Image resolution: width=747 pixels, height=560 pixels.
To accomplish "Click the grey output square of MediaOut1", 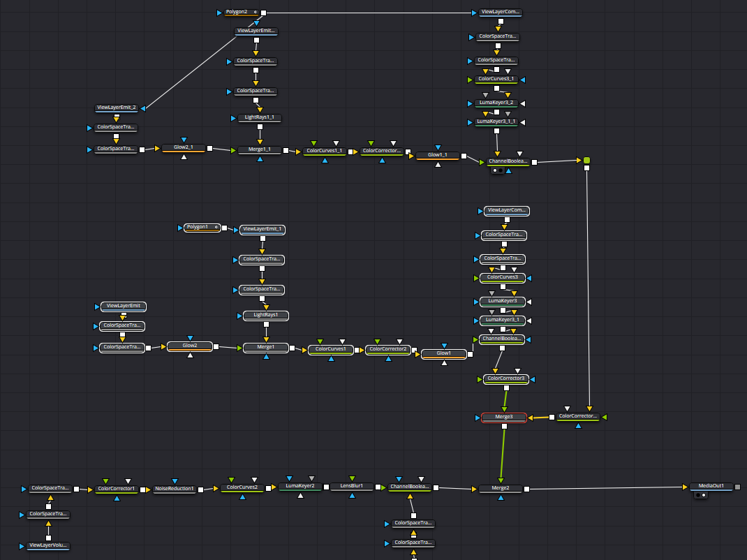I will click(737, 487).
